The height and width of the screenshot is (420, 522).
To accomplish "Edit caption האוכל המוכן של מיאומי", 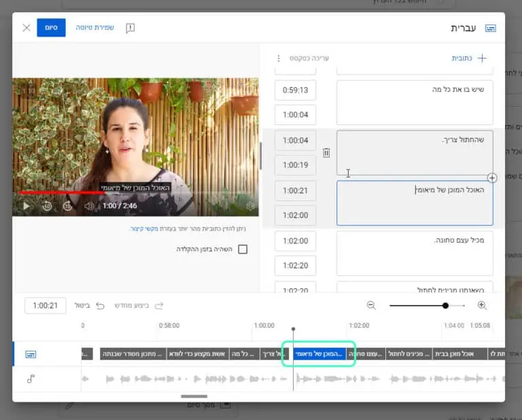I will pyautogui.click(x=415, y=203).
